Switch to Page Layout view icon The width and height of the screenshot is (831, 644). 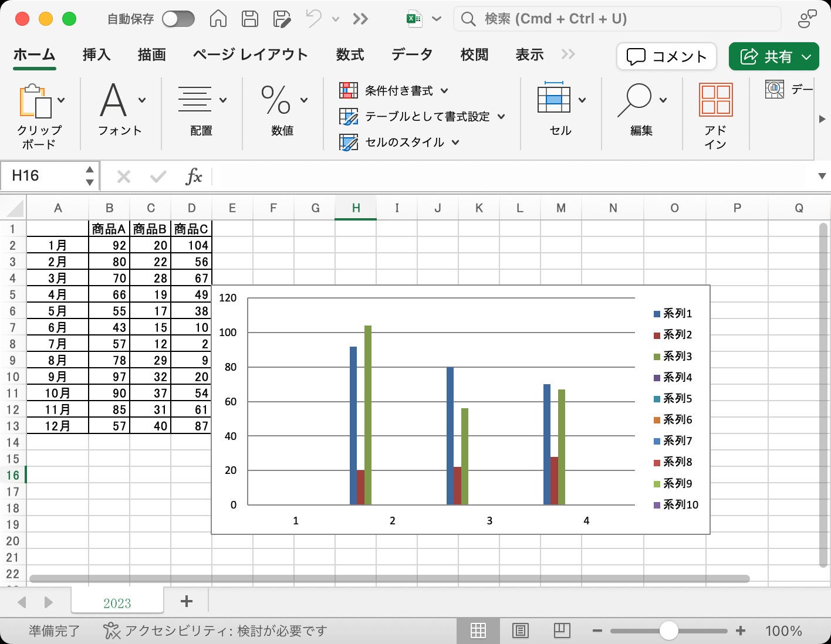[x=521, y=631]
